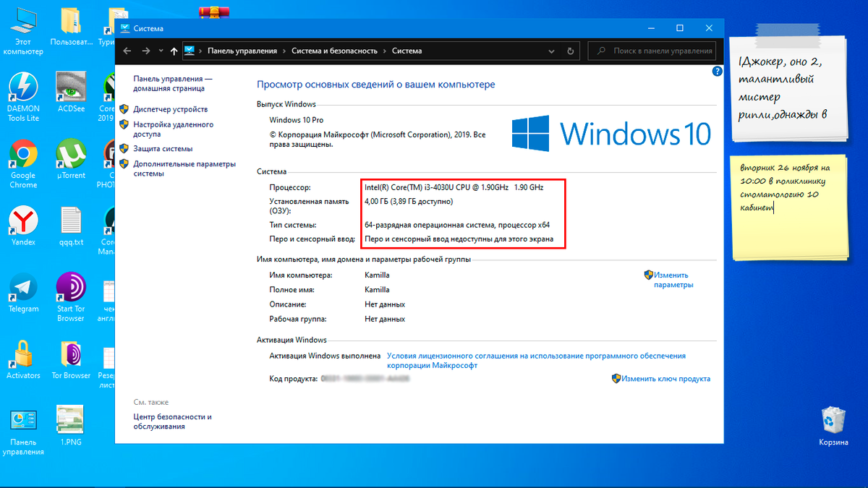The width and height of the screenshot is (868, 488).
Task: Click the Активация Windows выполнена text
Action: [x=325, y=356]
